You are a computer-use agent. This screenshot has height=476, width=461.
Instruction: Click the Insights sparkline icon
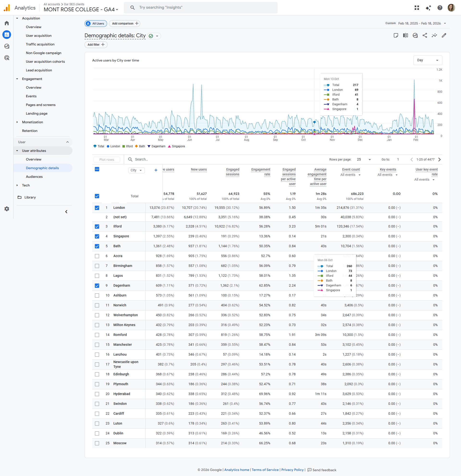(434, 36)
